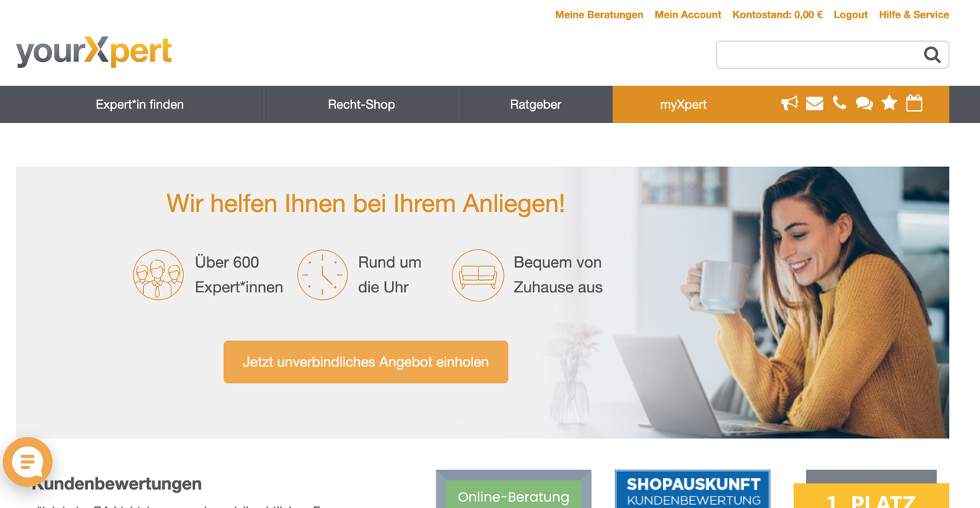Click the megaphone icon in myXpert bar
This screenshot has height=508, width=980.
tap(789, 103)
